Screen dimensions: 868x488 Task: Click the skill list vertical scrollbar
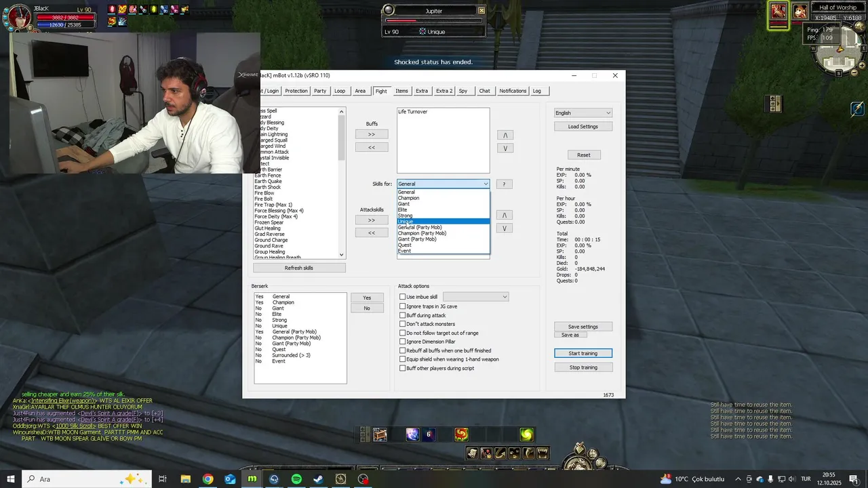[x=342, y=183]
